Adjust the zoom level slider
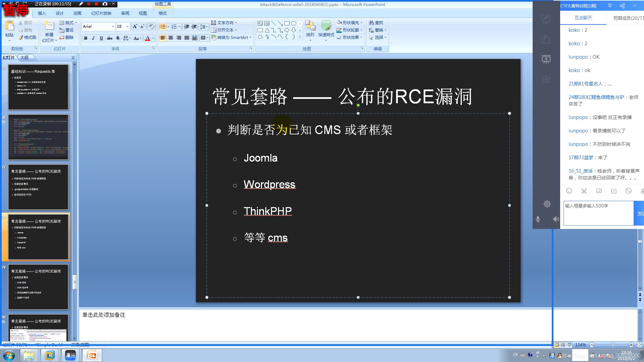The width and height of the screenshot is (644, 362). coord(613,345)
